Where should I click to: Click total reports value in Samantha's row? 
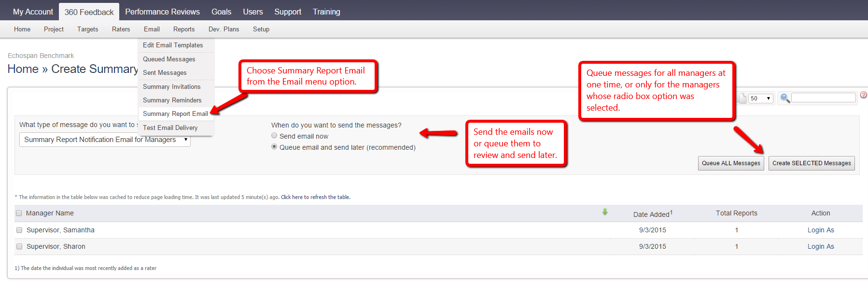[x=737, y=230]
